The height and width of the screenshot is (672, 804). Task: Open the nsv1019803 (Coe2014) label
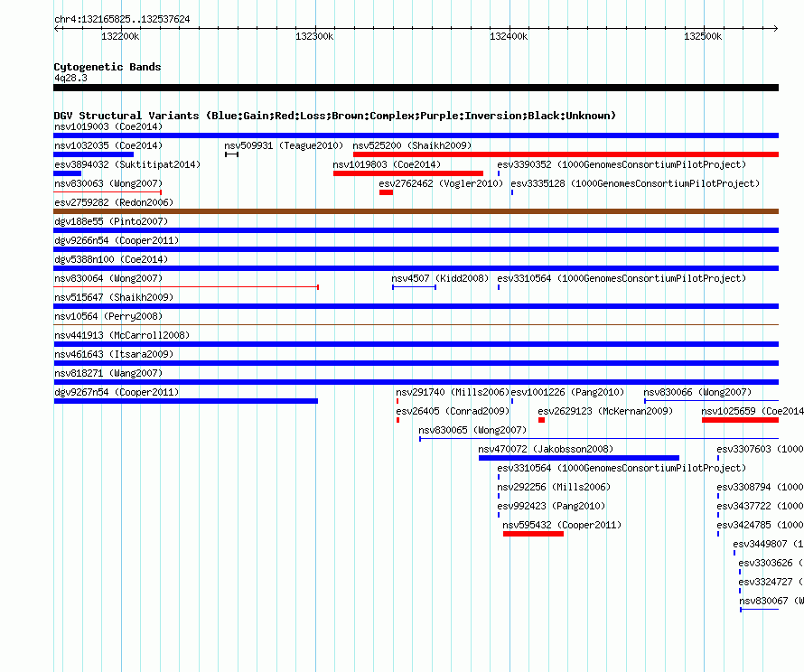pos(387,164)
